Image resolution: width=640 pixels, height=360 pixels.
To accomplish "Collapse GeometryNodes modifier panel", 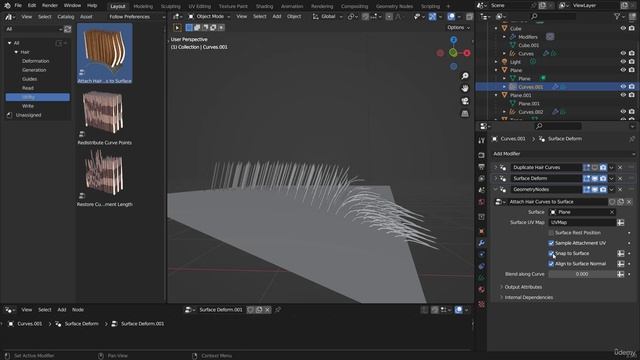I will [x=496, y=189].
